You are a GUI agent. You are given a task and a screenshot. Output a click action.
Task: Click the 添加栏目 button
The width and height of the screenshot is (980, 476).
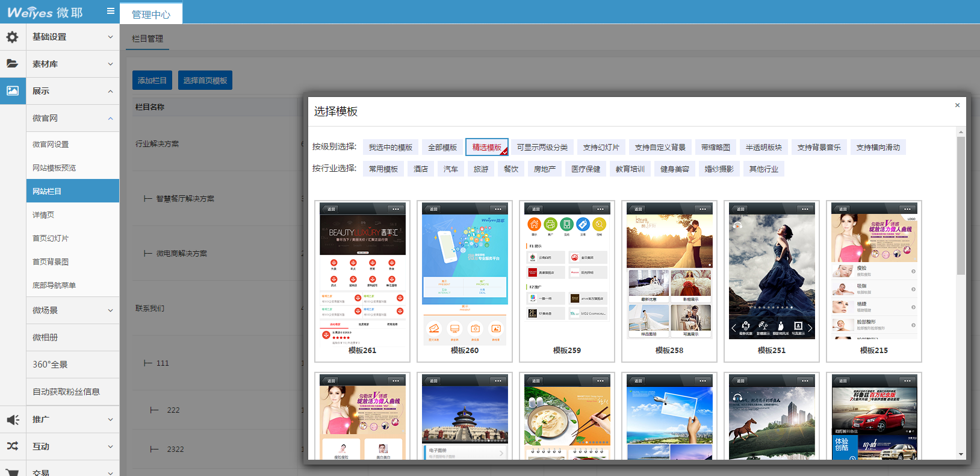152,80
